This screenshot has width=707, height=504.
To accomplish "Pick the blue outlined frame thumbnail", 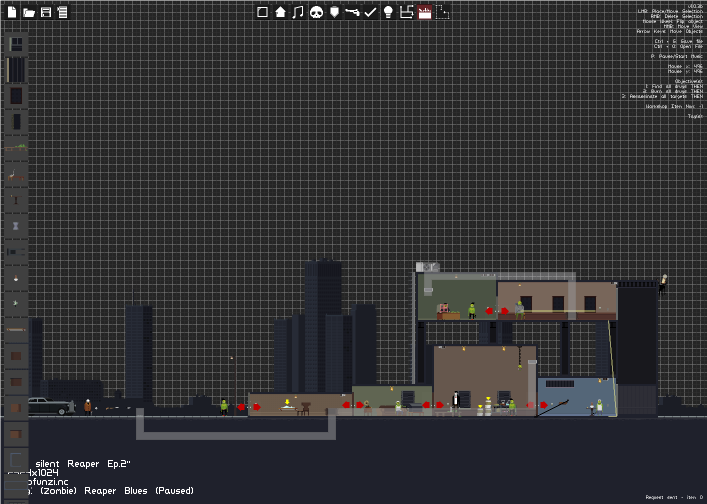I will tap(16, 459).
